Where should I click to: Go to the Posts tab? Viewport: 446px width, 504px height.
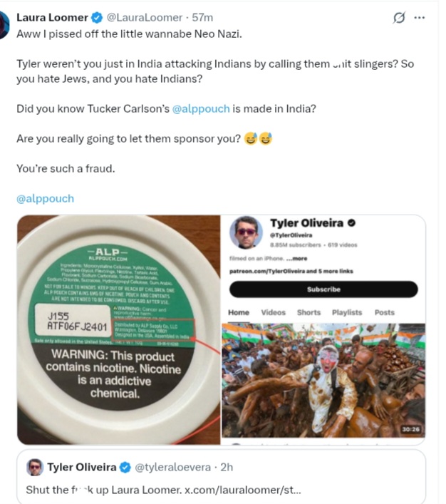(385, 312)
